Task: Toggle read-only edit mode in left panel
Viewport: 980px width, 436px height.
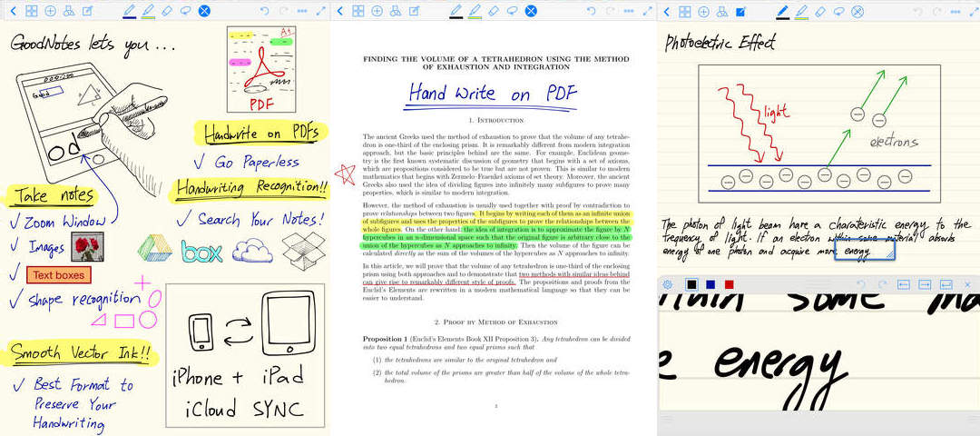Action: (88, 11)
